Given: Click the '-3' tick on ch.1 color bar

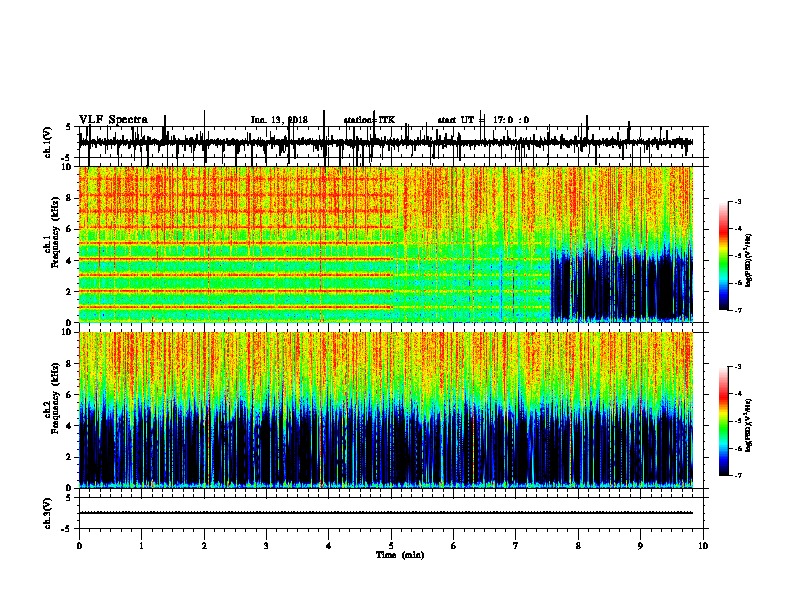Looking at the screenshot, I should [737, 201].
